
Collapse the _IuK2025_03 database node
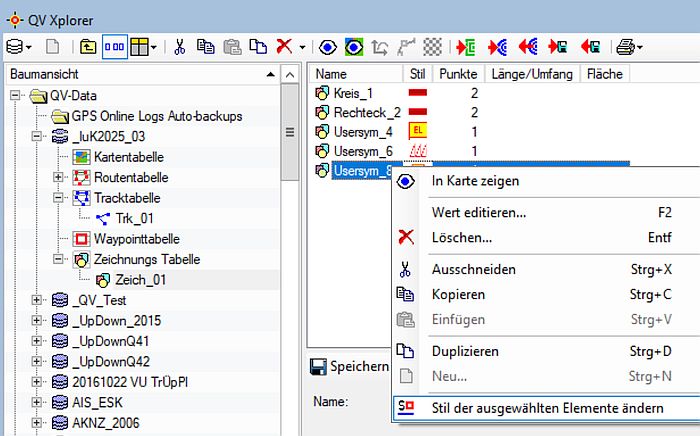pyautogui.click(x=37, y=137)
